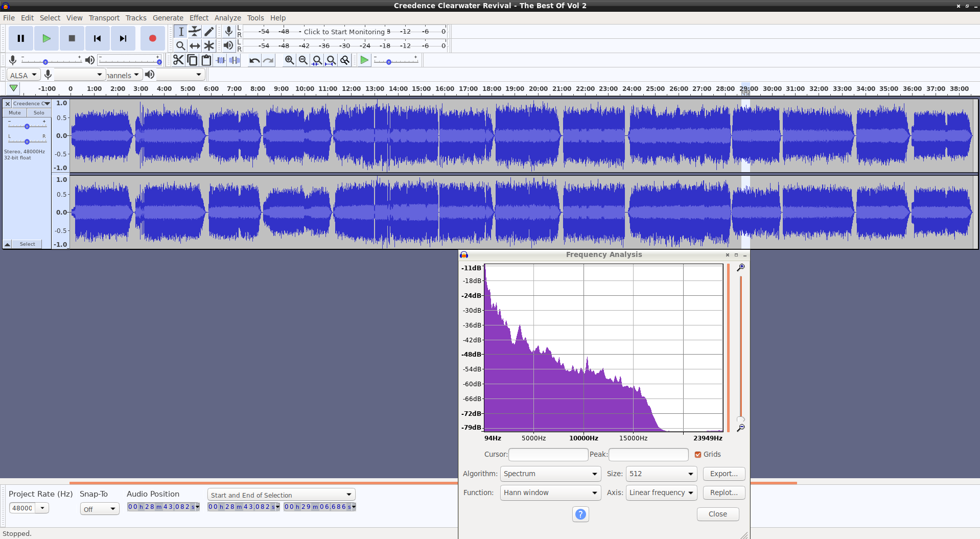Image resolution: width=980 pixels, height=539 pixels.
Task: Open the Size 512 dropdown
Action: tap(661, 474)
